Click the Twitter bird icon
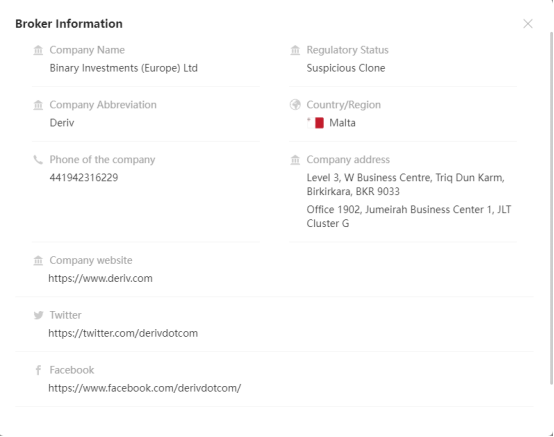Viewport: 554px width, 437px height. coord(38,315)
